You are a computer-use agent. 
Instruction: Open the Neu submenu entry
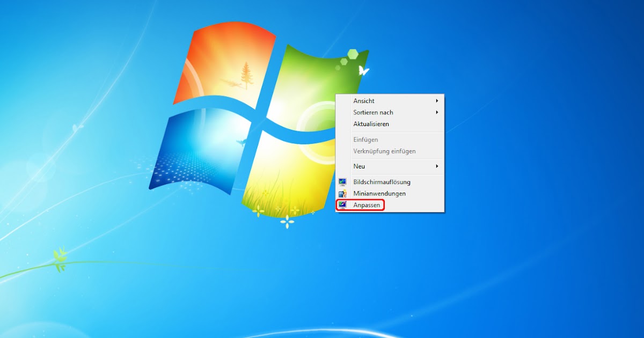point(390,166)
